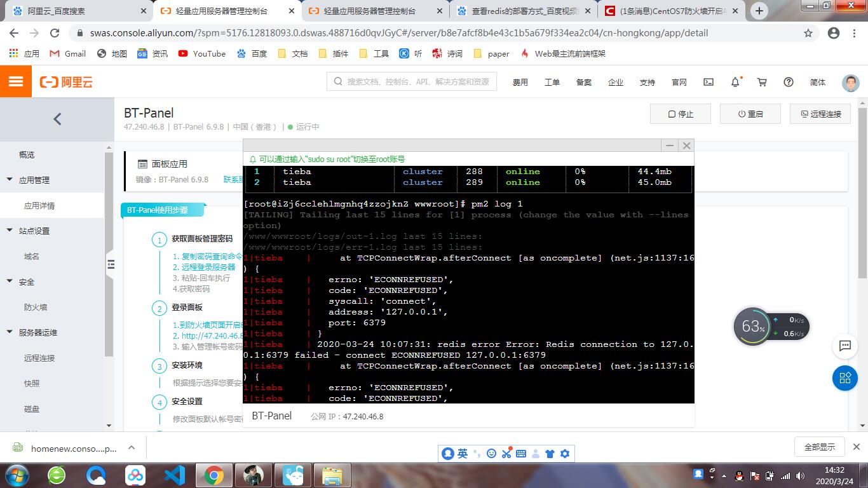Click the 复制密码查询命令 step link
Viewport: 868px width, 488px height.
click(207, 256)
